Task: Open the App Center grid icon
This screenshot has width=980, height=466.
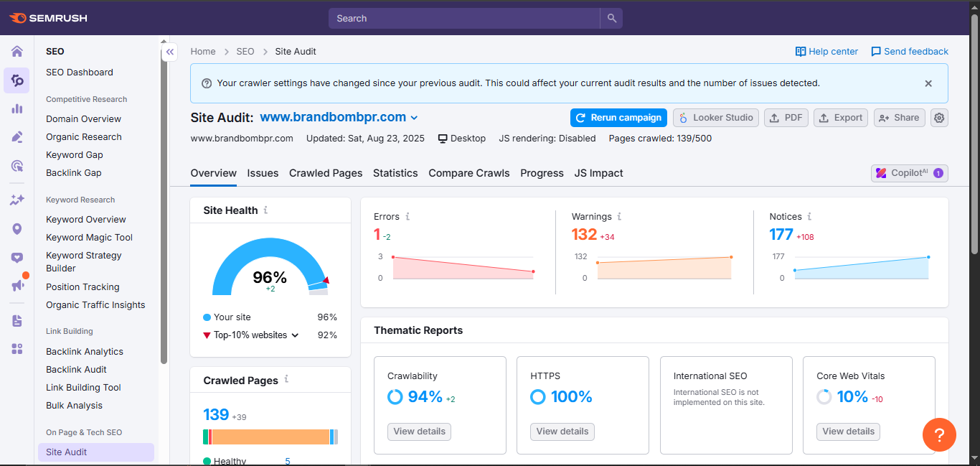Action: tap(17, 349)
